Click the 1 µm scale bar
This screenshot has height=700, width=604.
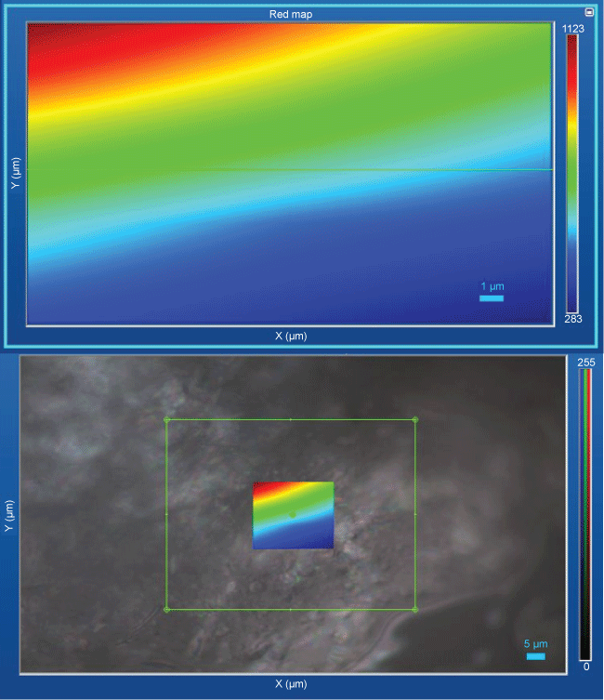click(x=492, y=298)
